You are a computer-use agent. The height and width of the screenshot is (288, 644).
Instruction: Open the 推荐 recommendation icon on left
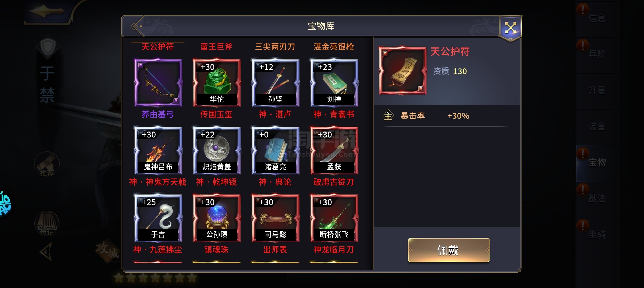click(x=47, y=164)
